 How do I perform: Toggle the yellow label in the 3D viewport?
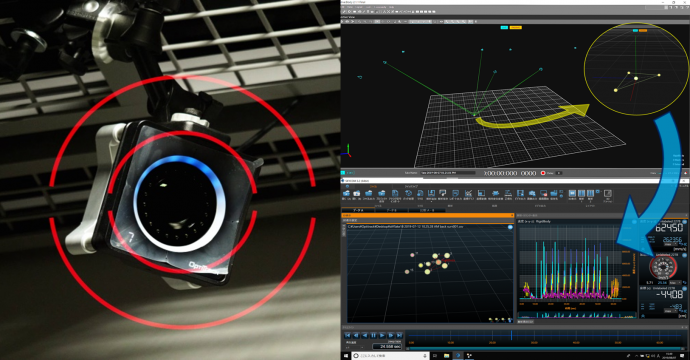click(516, 27)
